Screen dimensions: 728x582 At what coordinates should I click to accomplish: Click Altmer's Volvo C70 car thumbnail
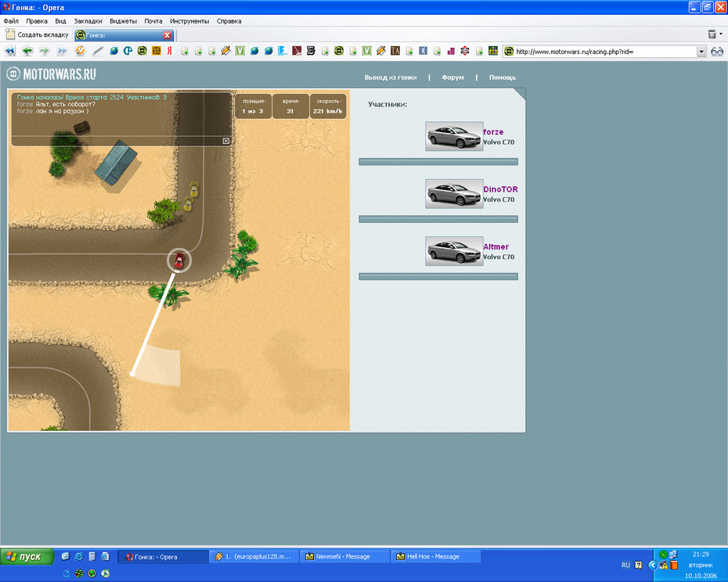[x=454, y=251]
